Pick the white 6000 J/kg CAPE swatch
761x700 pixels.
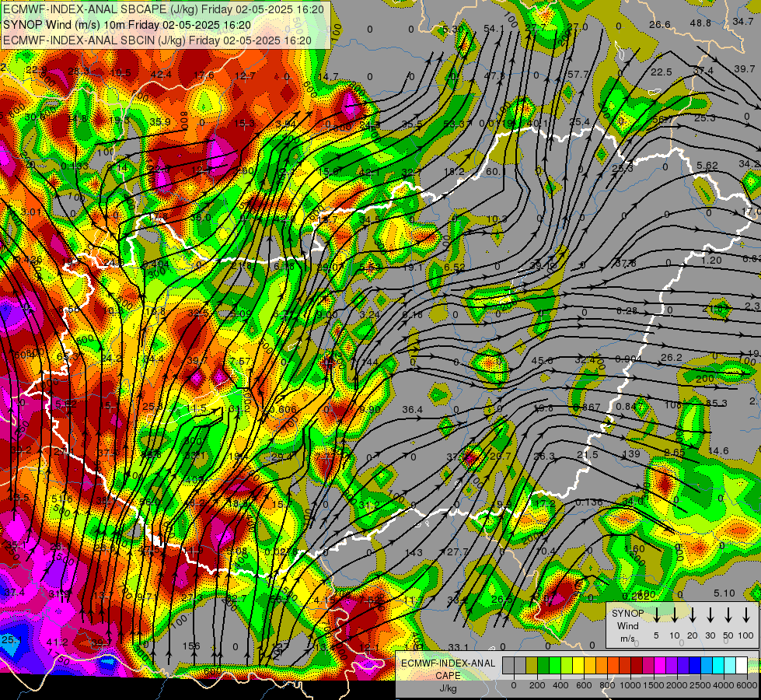(741, 666)
